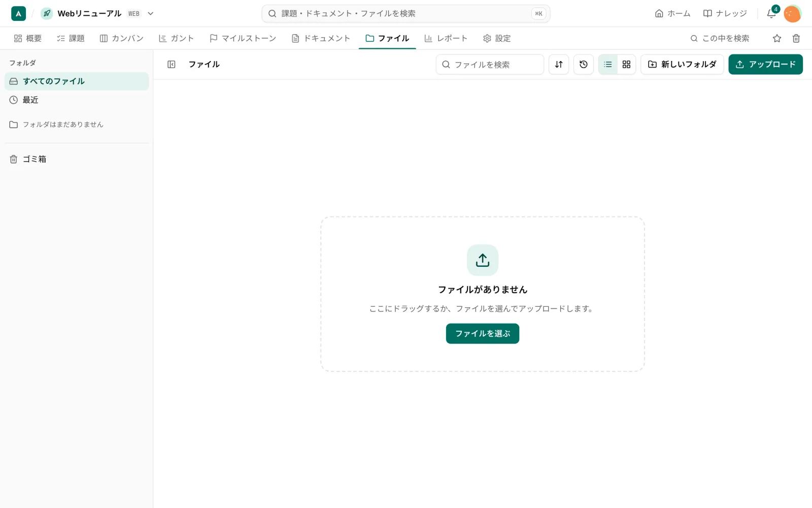Screen dimensions: 812x508
Task: Open the ガント tab
Action: click(x=177, y=38)
